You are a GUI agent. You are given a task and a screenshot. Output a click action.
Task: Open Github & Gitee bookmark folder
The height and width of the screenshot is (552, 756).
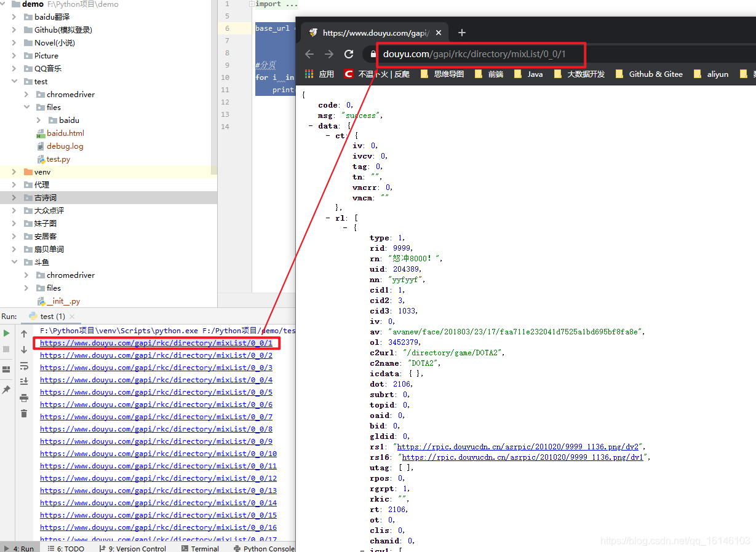pos(649,74)
